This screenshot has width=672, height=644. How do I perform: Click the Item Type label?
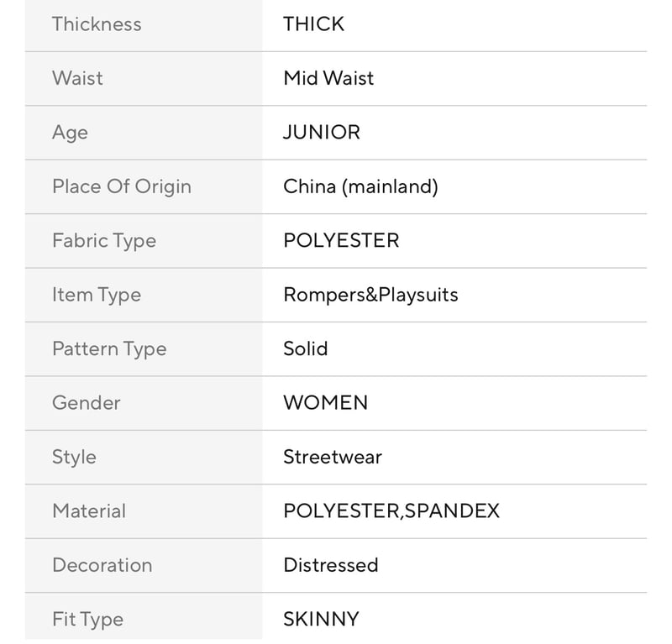(x=97, y=296)
